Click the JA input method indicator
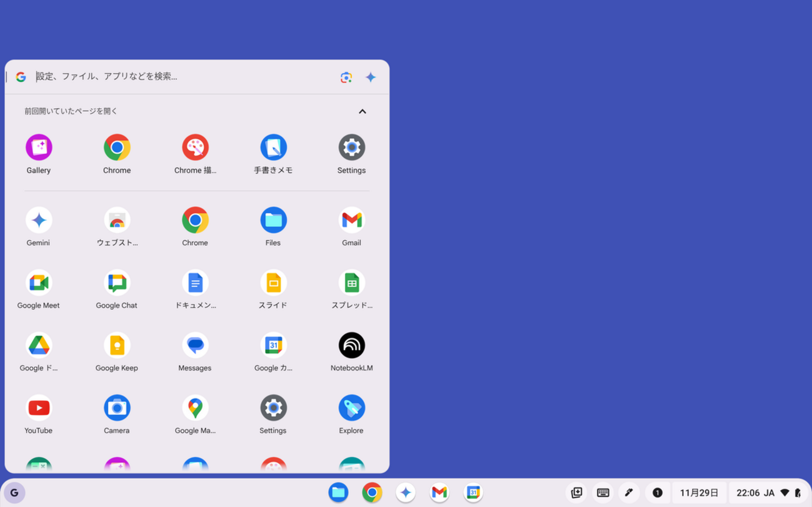This screenshot has height=507, width=812. 769,493
